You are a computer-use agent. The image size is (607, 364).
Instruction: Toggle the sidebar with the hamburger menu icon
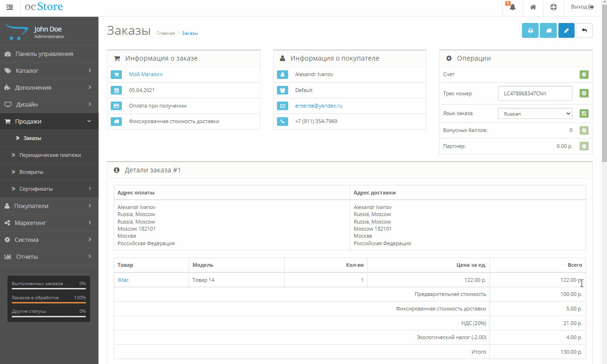[x=9, y=8]
